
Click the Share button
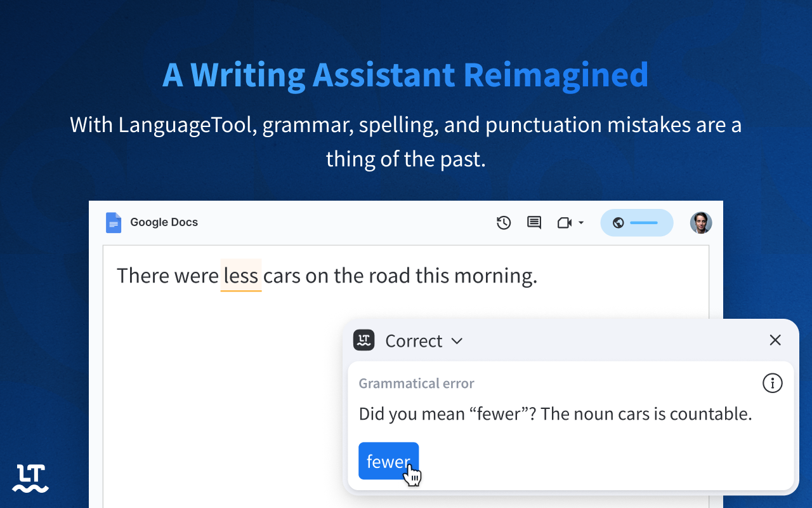[637, 222]
